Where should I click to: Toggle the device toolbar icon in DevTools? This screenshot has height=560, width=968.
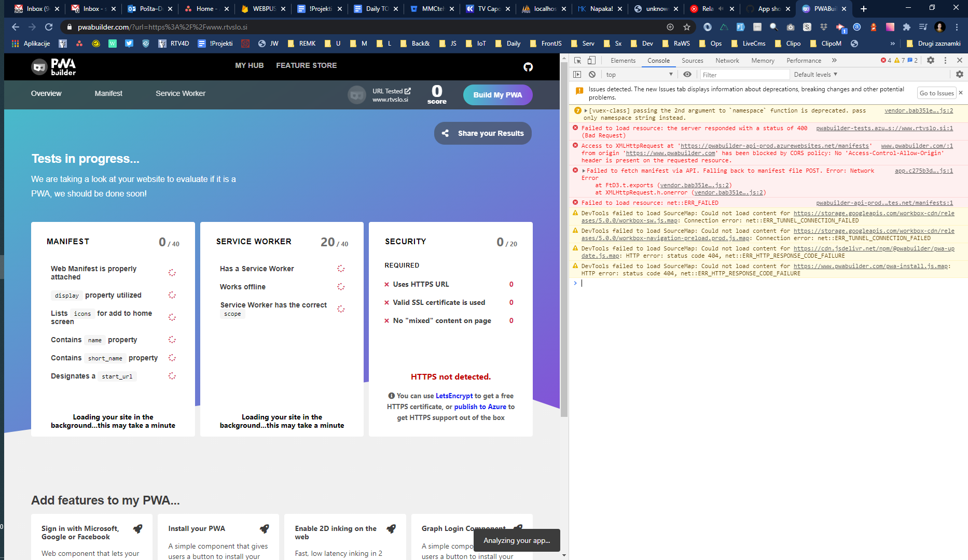(x=591, y=60)
